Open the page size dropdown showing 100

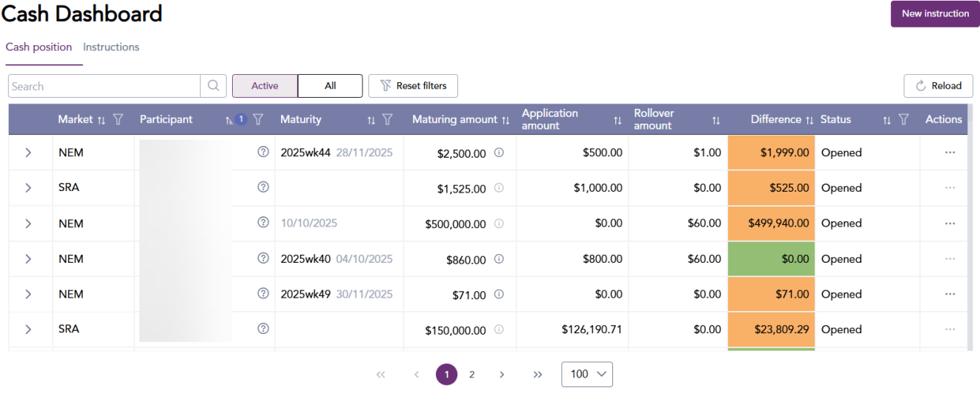587,374
